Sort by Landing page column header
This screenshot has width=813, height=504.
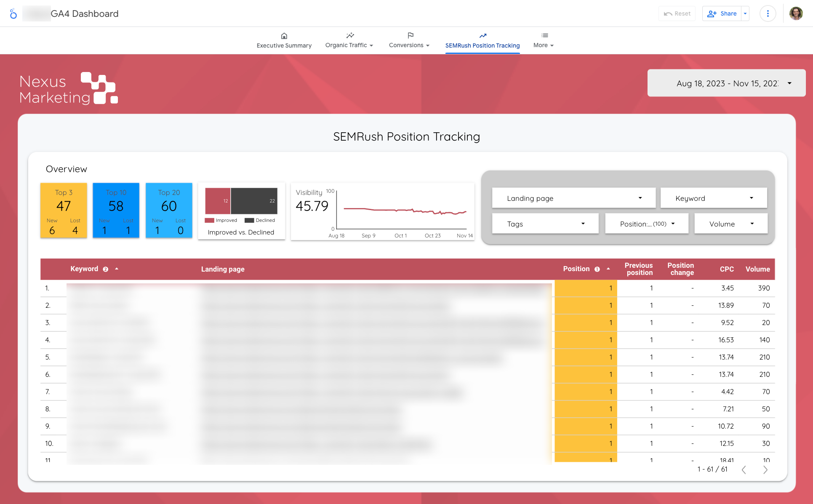pyautogui.click(x=223, y=269)
